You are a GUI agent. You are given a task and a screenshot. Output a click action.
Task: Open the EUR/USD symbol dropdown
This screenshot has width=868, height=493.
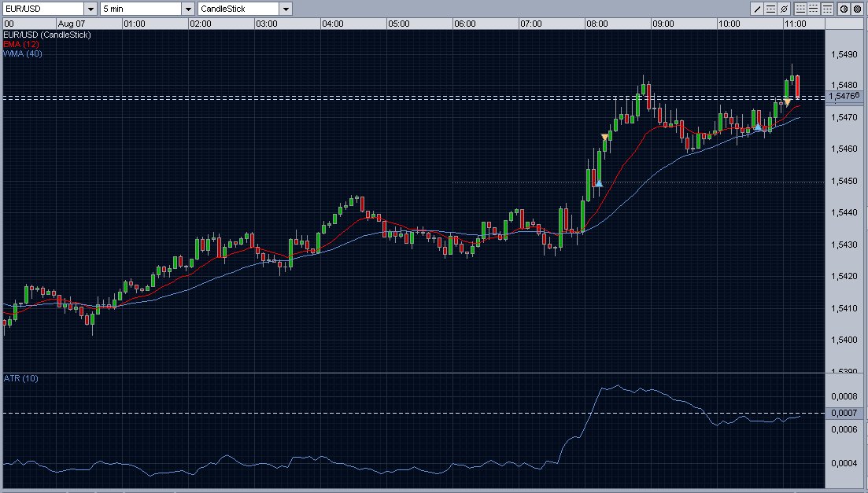pyautogui.click(x=90, y=9)
